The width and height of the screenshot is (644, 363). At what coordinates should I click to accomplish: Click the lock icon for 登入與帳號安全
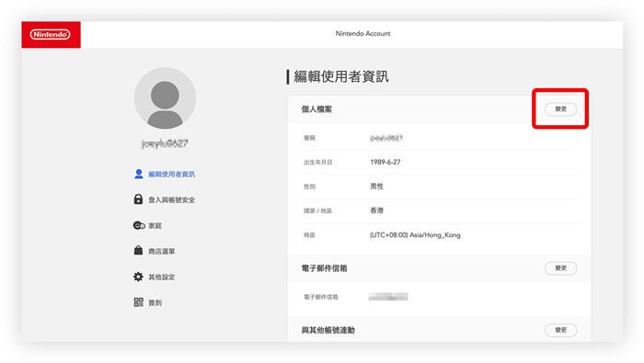(138, 199)
